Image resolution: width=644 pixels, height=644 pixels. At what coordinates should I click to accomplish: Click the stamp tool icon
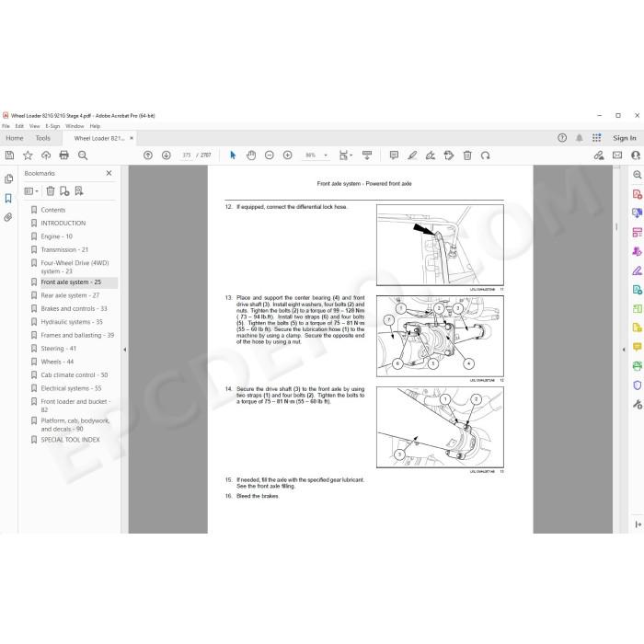coord(449,155)
